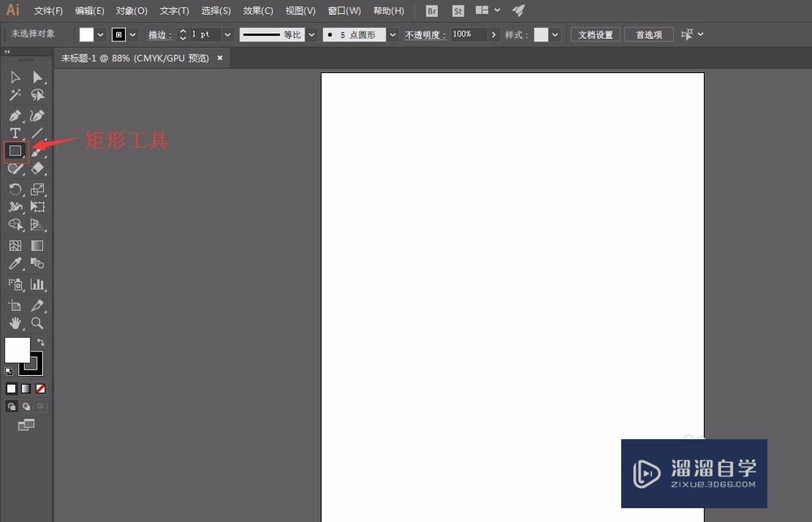
Task: Select the Selection tool arrow
Action: tap(15, 78)
